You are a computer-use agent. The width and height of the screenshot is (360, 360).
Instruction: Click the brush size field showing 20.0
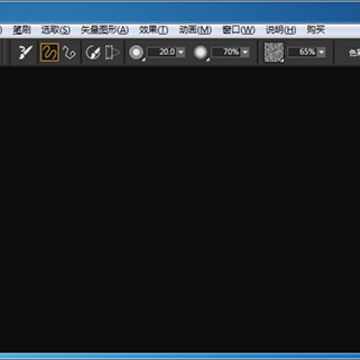(x=162, y=52)
